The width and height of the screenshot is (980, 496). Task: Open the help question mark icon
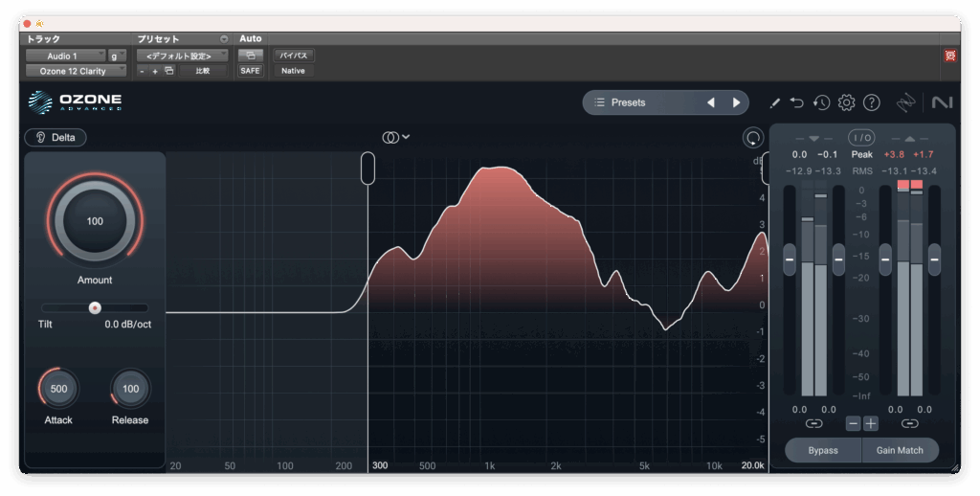[x=871, y=102]
